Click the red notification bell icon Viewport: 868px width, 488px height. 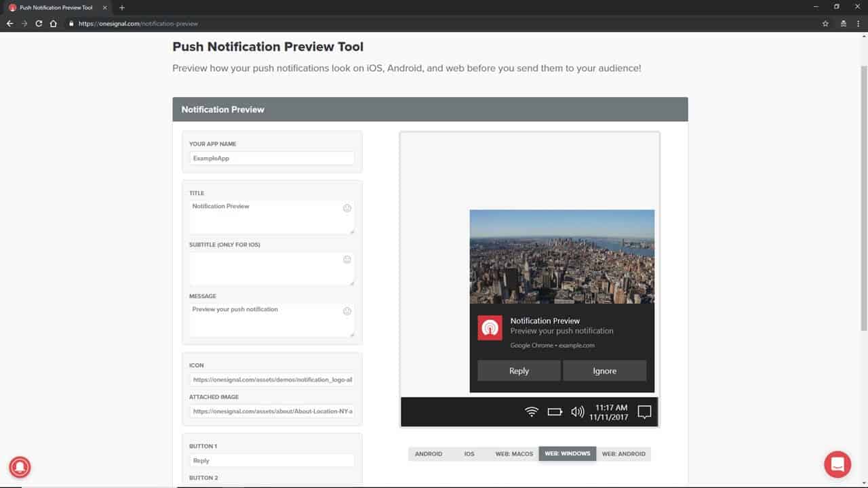click(20, 466)
